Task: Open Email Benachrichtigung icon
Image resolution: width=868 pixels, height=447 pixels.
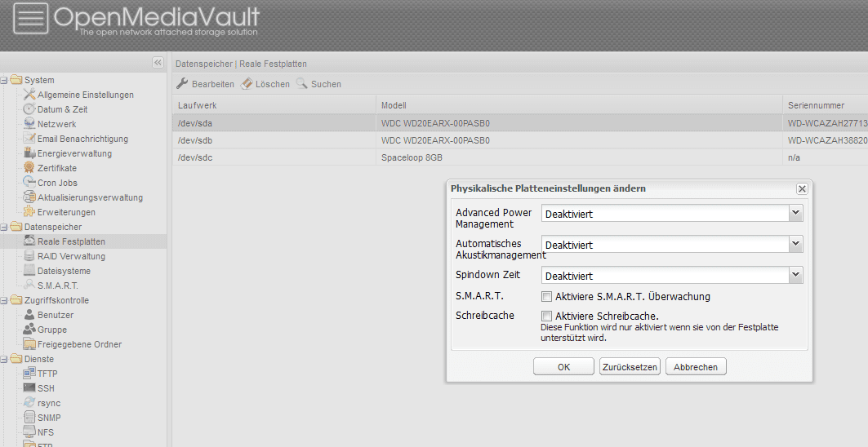Action: point(29,139)
